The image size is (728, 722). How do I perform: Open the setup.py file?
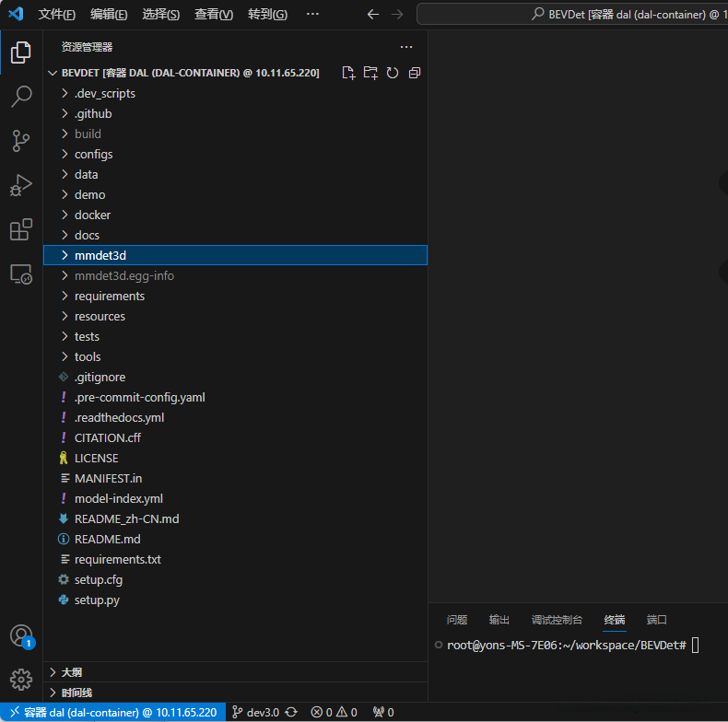pyautogui.click(x=235, y=600)
